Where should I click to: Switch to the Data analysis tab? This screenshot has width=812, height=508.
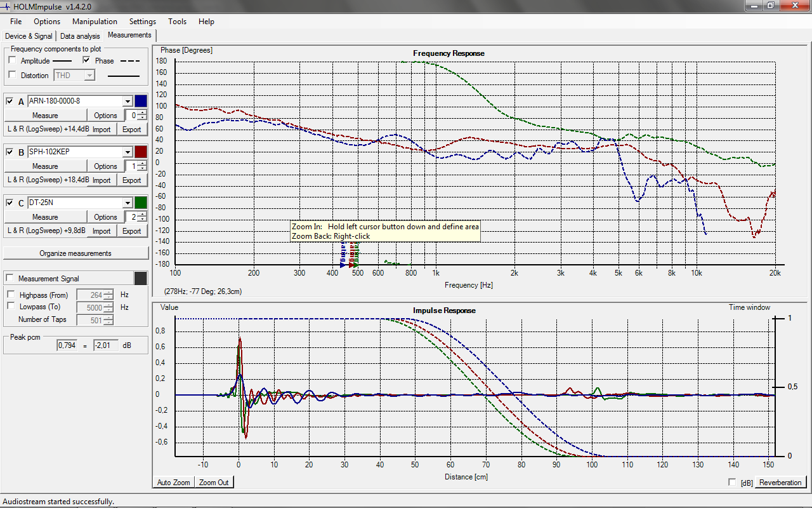click(x=80, y=36)
